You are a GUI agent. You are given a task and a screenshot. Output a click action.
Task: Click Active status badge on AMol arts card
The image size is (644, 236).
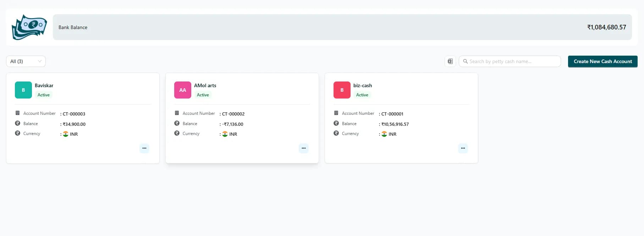pos(203,95)
